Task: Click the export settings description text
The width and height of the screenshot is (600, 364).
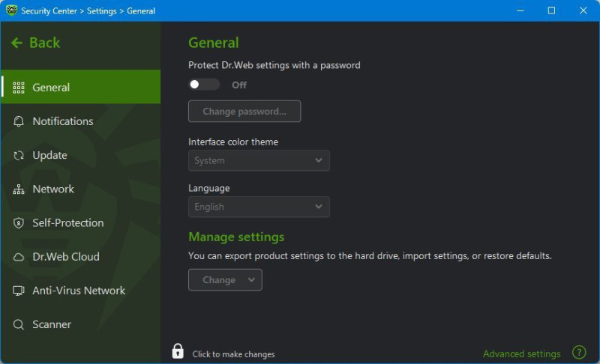Action: point(370,256)
